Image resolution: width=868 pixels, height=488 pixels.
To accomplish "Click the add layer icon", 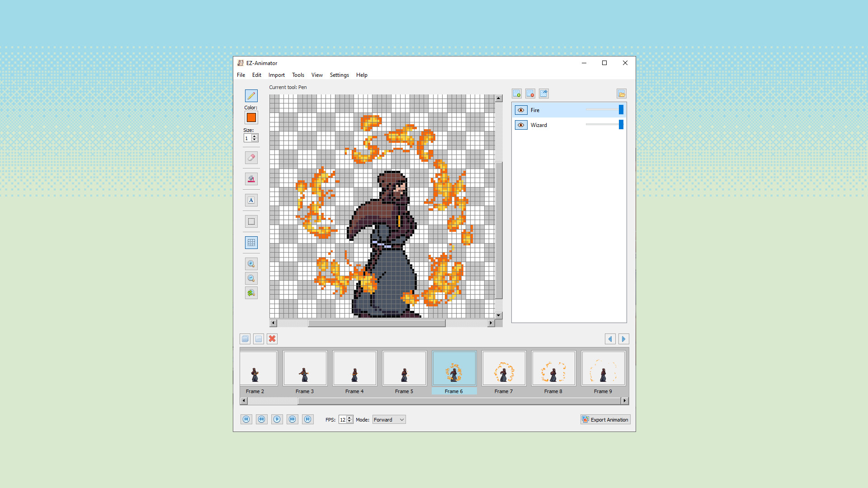I will 517,94.
